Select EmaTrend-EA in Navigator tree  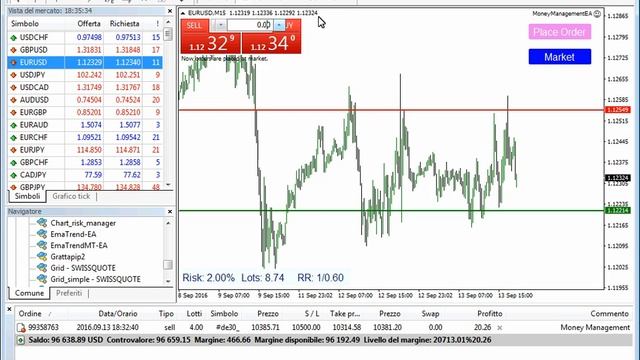tap(73, 234)
